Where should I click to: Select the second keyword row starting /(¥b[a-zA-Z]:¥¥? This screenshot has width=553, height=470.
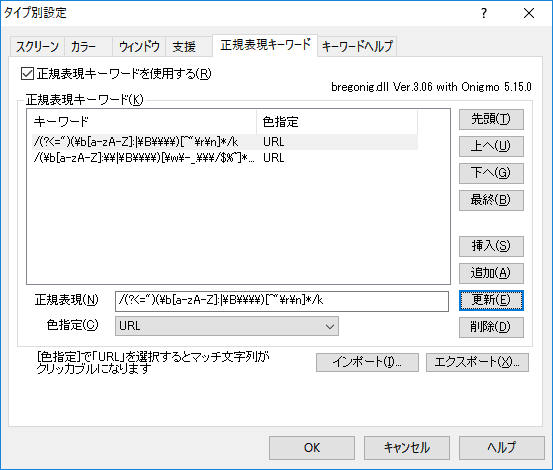tap(225, 158)
